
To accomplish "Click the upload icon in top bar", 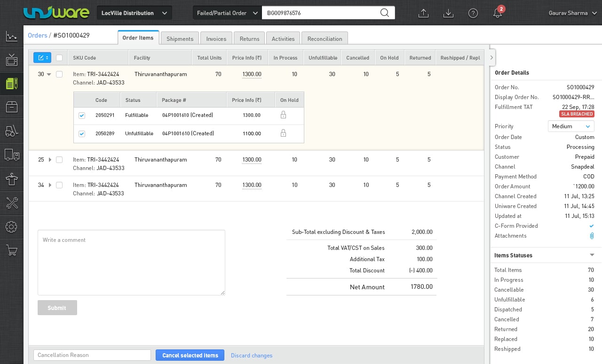I will (x=423, y=13).
